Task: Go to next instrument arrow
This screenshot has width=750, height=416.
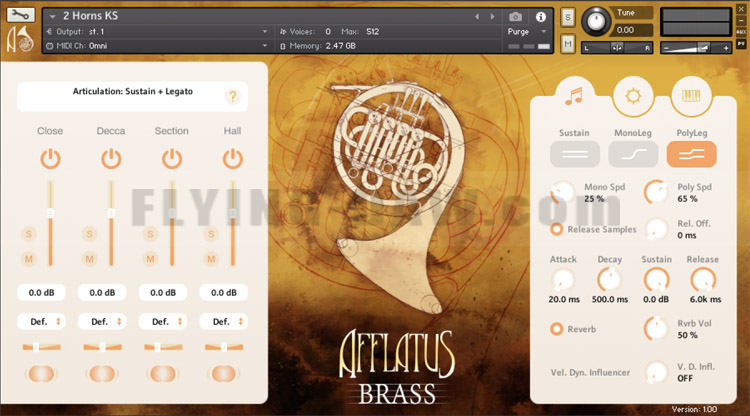Action: coord(492,17)
